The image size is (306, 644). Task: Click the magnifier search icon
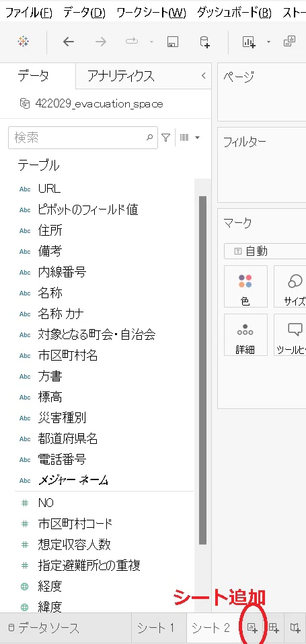(x=150, y=138)
